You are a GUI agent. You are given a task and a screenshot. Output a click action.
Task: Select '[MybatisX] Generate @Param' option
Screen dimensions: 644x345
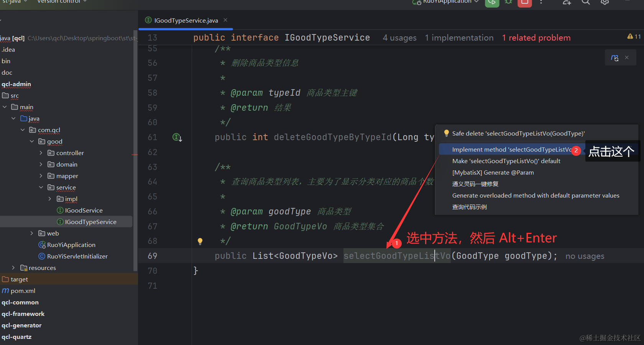tap(493, 173)
